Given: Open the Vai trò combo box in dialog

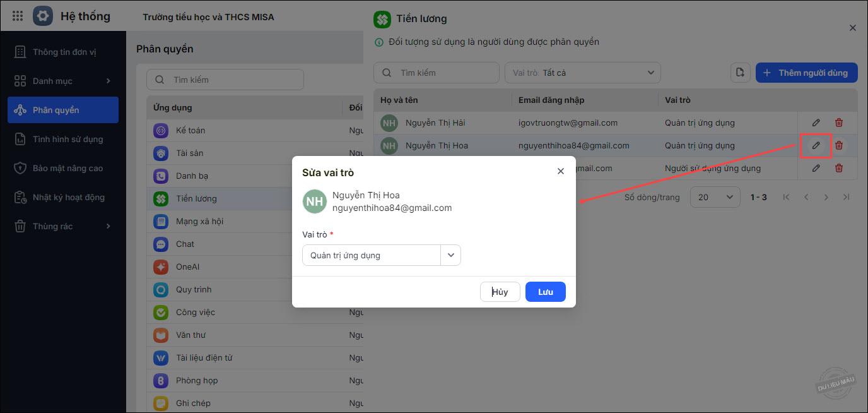Looking at the screenshot, I should (382, 255).
